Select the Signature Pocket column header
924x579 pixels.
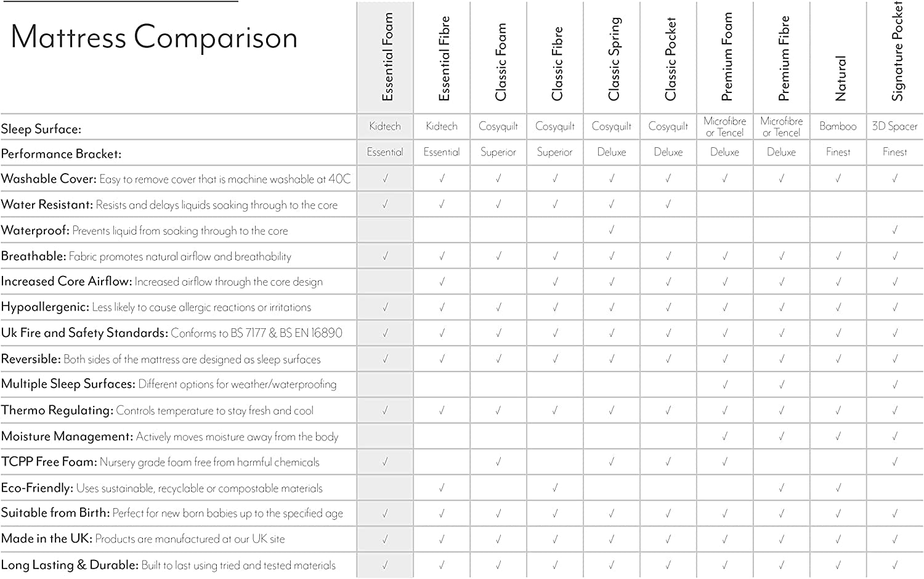[896, 52]
